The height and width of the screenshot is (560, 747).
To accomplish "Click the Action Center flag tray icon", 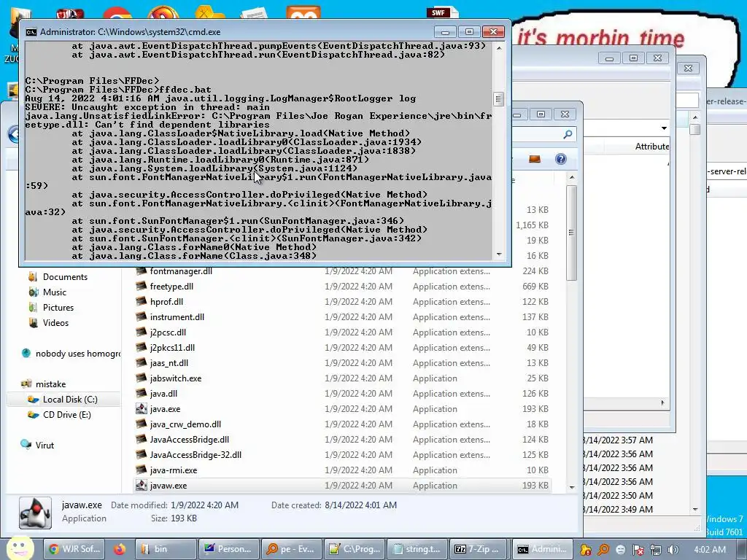I will coord(638,550).
